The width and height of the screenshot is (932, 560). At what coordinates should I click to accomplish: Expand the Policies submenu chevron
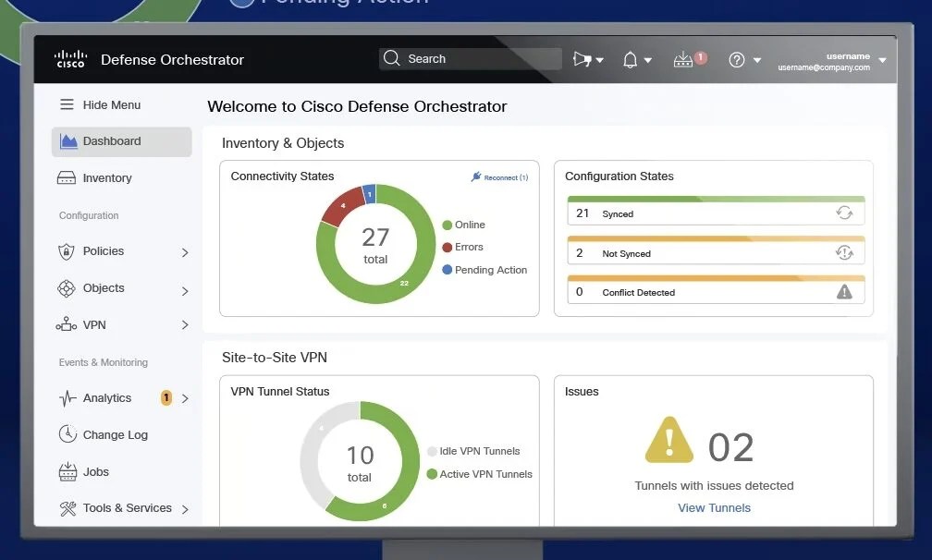point(185,252)
